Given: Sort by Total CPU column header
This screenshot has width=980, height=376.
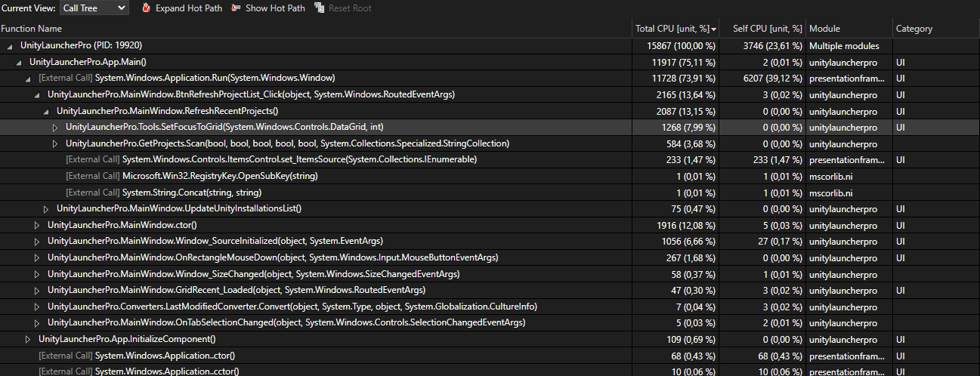Looking at the screenshot, I should [x=675, y=29].
